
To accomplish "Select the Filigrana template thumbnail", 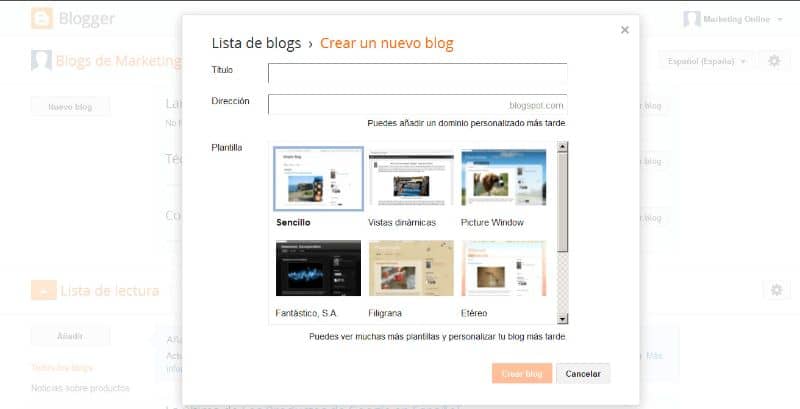I will coord(411,268).
